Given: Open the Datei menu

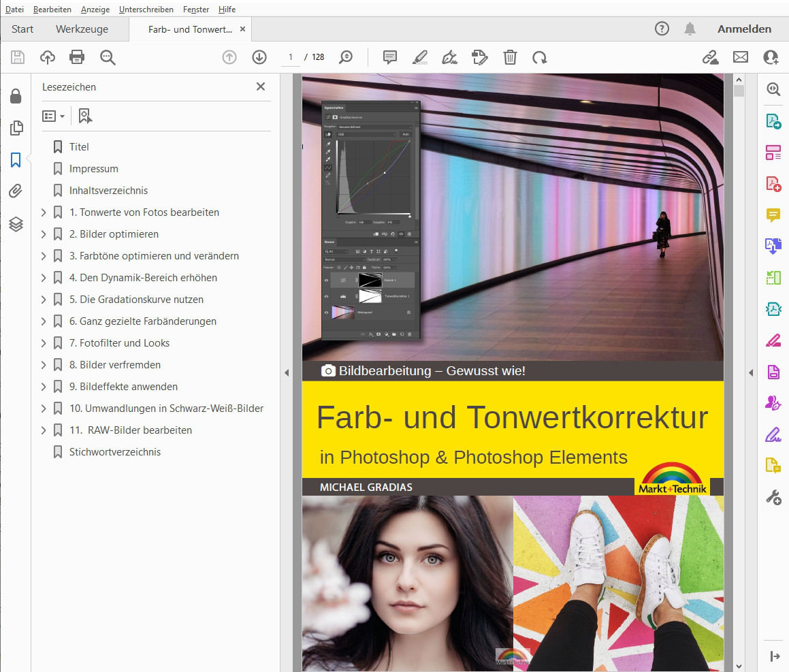Looking at the screenshot, I should [x=14, y=9].
